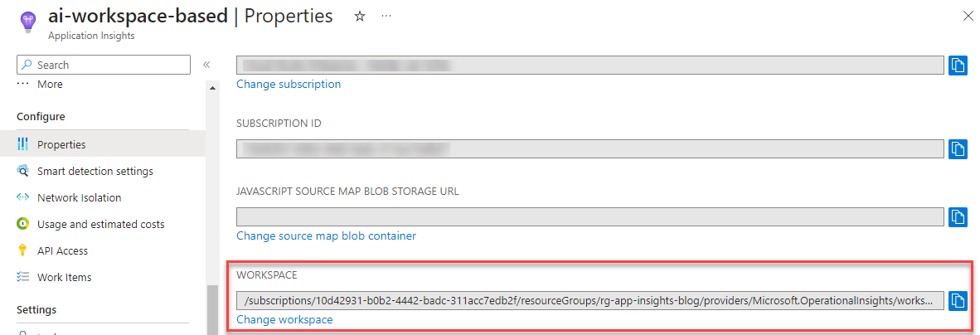980x335 pixels.
Task: Click the Work Items checklist icon
Action: click(23, 277)
